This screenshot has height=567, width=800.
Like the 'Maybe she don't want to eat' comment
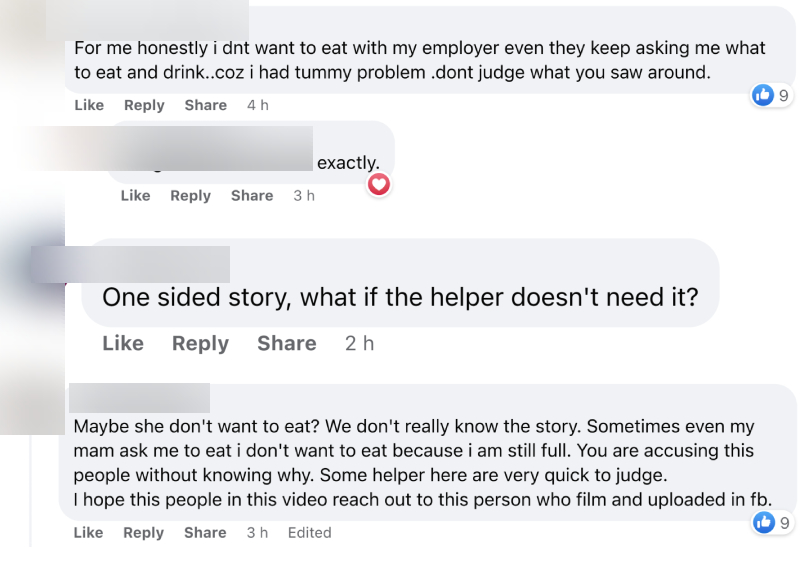tap(88, 532)
